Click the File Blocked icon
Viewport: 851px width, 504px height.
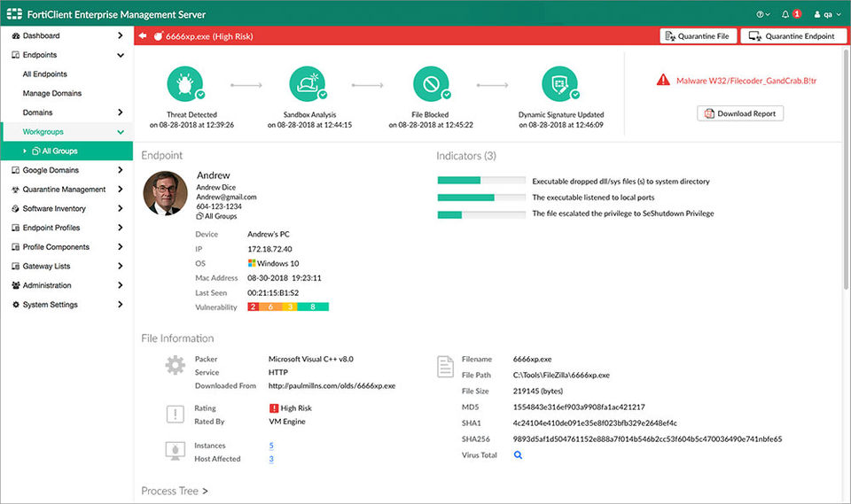431,84
